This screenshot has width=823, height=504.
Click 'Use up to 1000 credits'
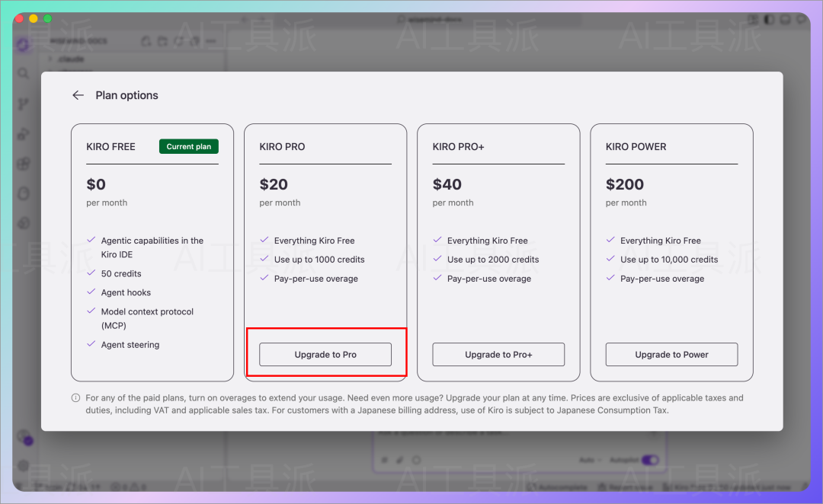tap(319, 260)
